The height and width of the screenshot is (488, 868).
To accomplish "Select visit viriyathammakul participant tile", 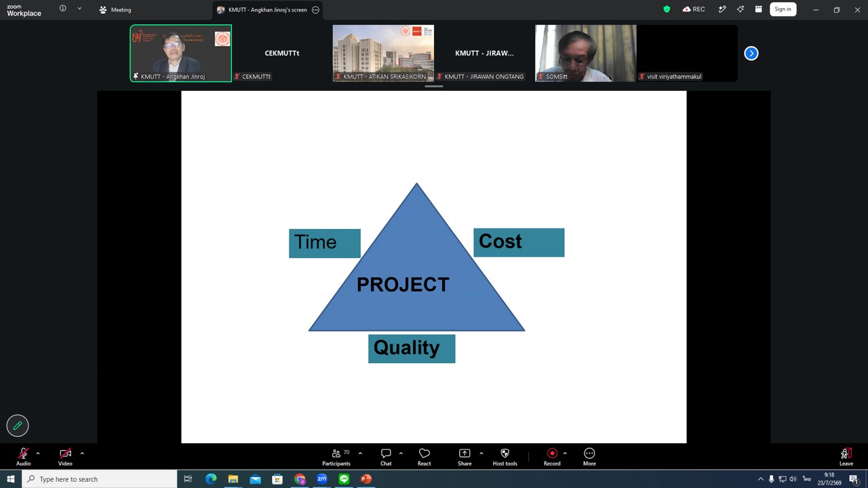I will (687, 53).
